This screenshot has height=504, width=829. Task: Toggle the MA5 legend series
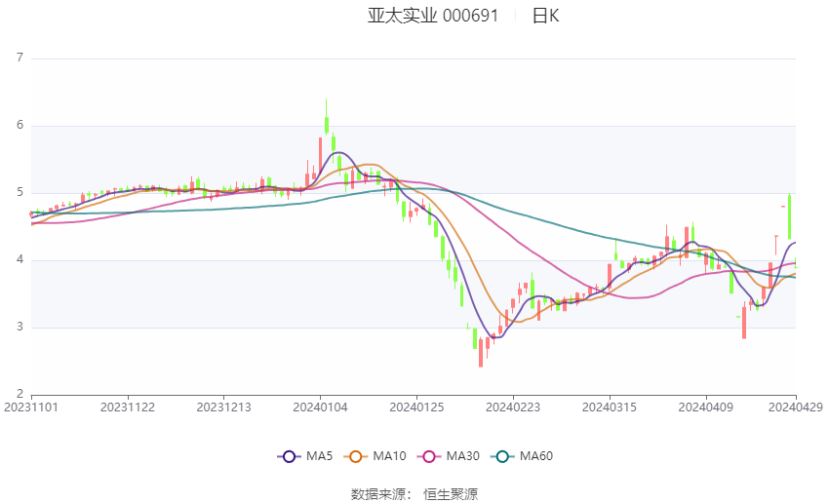point(305,456)
